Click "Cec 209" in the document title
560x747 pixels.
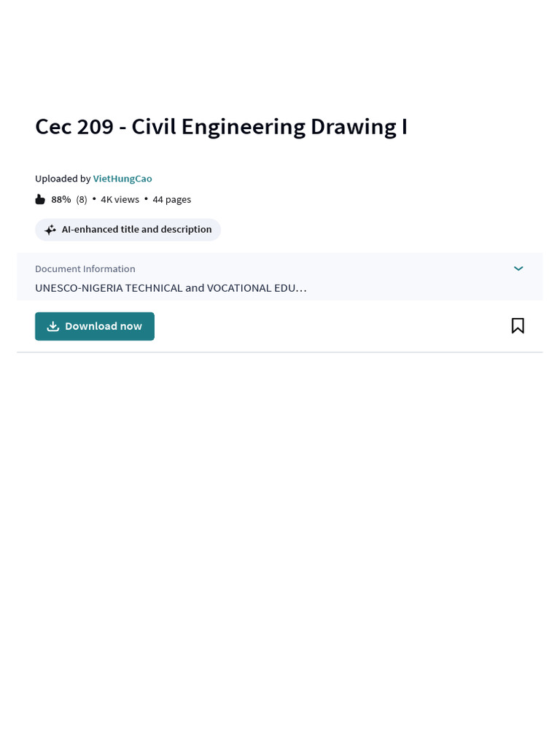click(74, 127)
